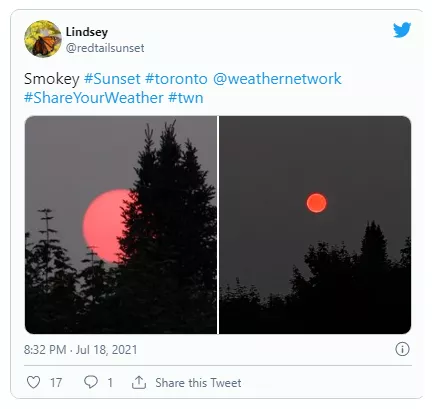Click the reply count of 1
432x409 pixels.
[x=110, y=383]
